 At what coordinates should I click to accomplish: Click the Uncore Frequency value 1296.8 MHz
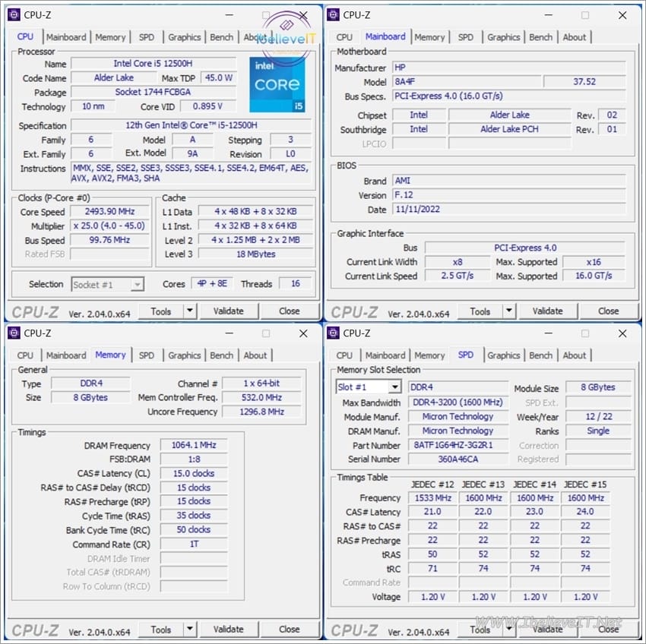261,412
